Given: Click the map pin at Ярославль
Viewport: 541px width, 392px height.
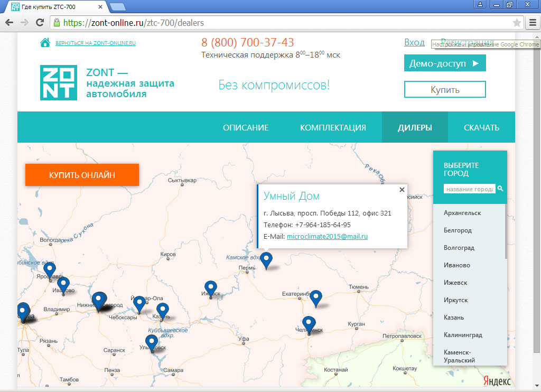Looking at the screenshot, I should (x=49, y=271).
